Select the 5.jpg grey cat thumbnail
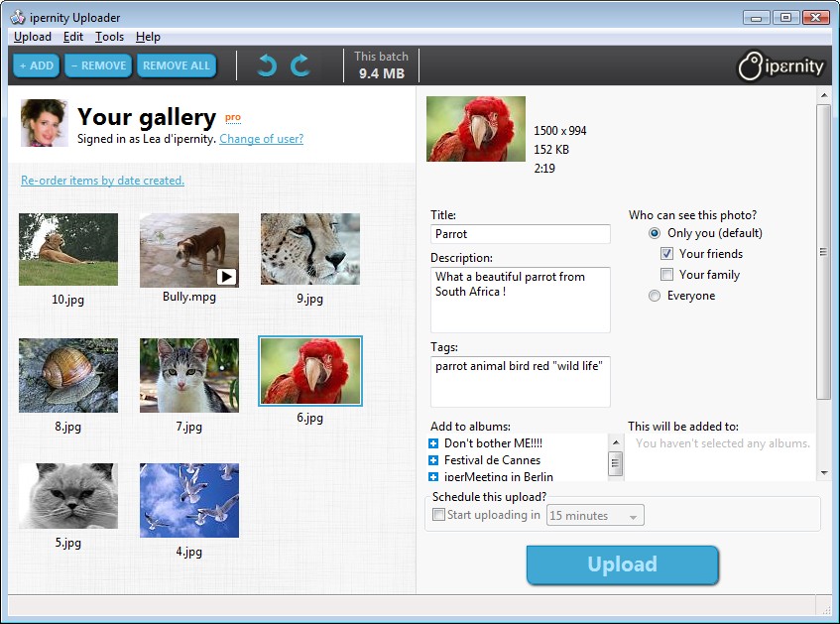 pos(68,496)
